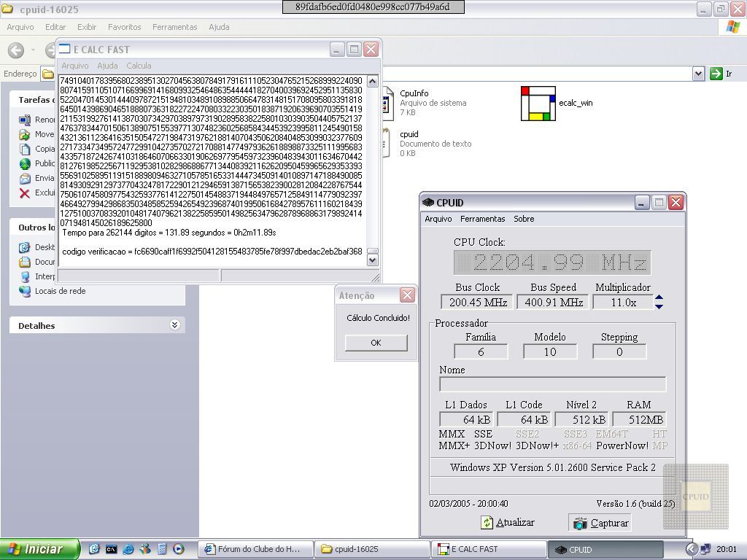Click the Renomear task link icon
The width and height of the screenshot is (747, 560).
click(25, 120)
